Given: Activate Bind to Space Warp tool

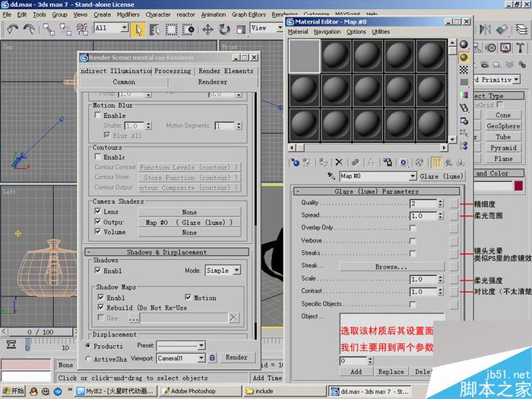Looking at the screenshot, I should [x=82, y=30].
